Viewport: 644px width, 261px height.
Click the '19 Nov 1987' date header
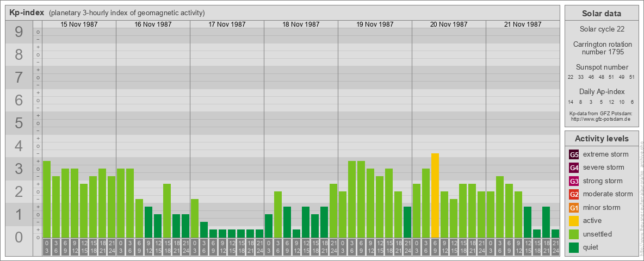(x=375, y=24)
